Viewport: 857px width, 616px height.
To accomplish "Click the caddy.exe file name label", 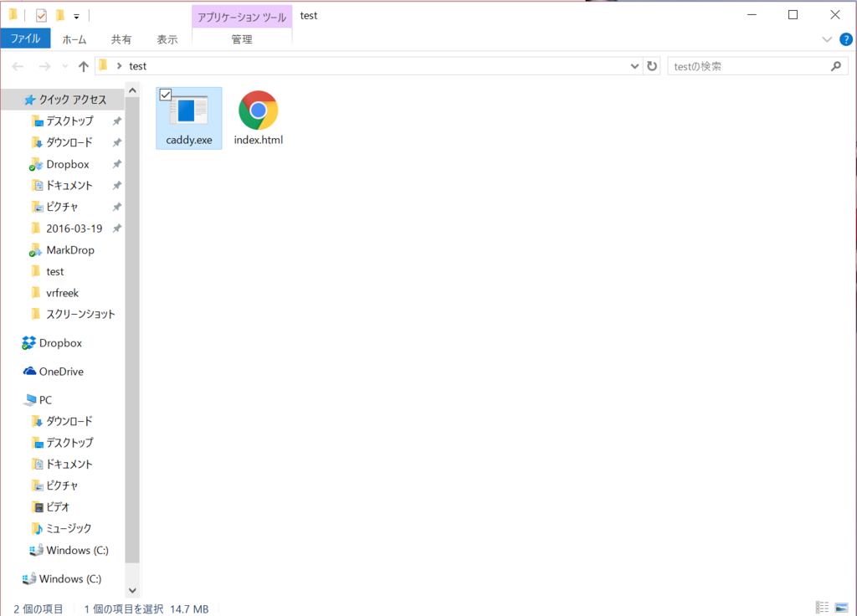I will (x=189, y=140).
